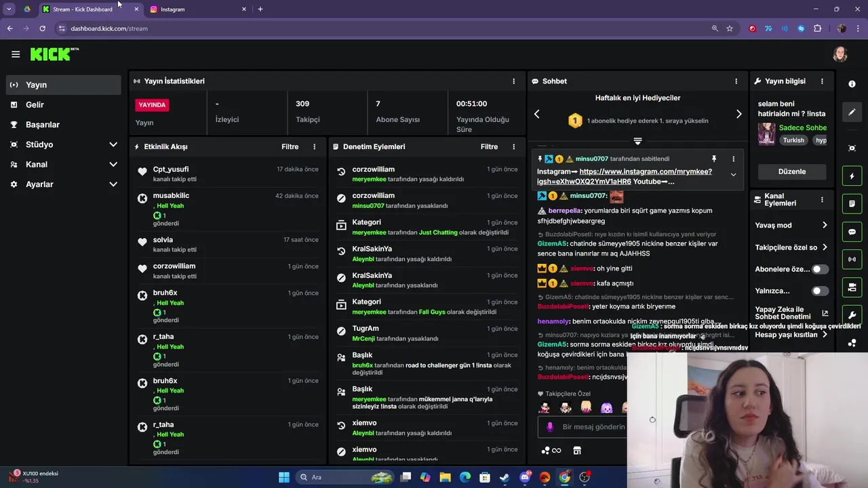
Task: Collapse the gifters banner handle
Action: (637, 141)
